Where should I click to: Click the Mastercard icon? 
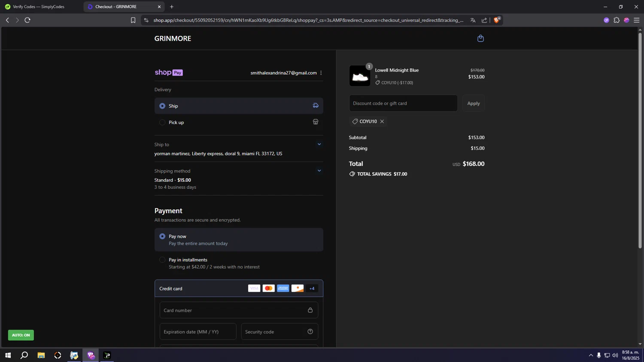pyautogui.click(x=269, y=288)
